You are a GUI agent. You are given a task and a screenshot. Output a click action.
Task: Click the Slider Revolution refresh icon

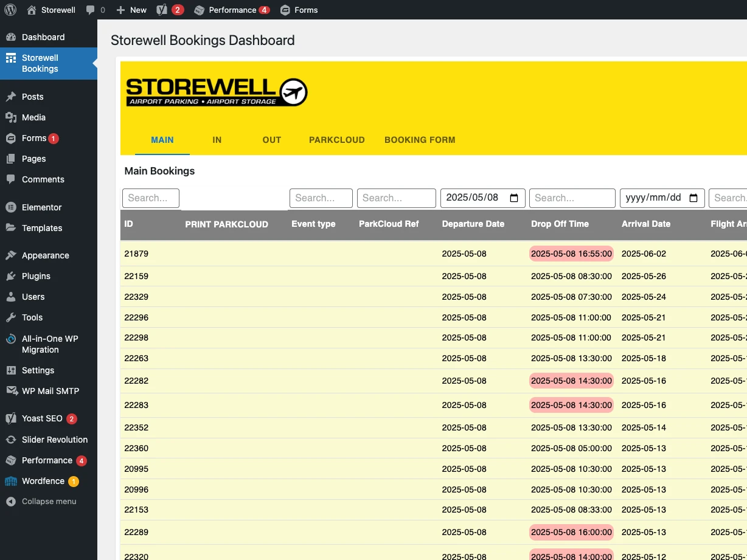click(x=11, y=440)
